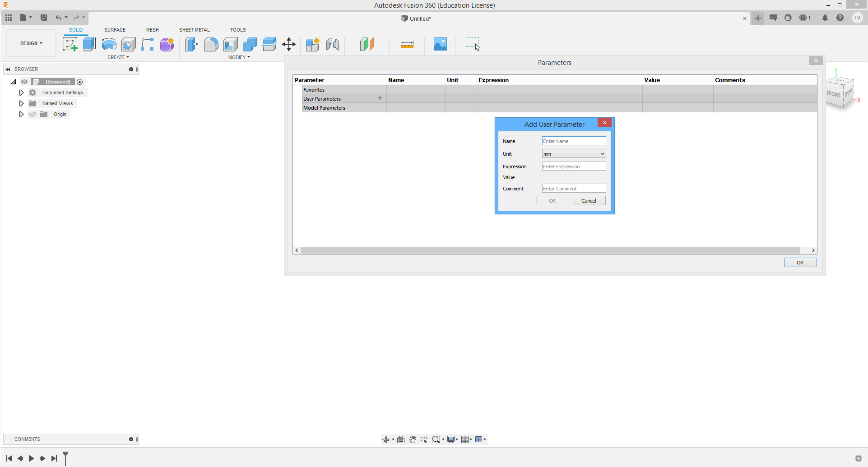Activate the Select tool
The width and height of the screenshot is (868, 467).
[473, 44]
